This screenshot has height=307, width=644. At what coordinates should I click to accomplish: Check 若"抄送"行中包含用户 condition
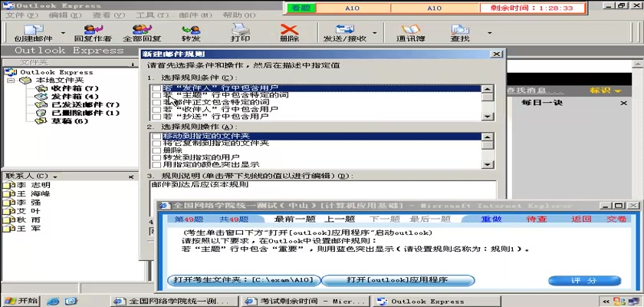156,117
